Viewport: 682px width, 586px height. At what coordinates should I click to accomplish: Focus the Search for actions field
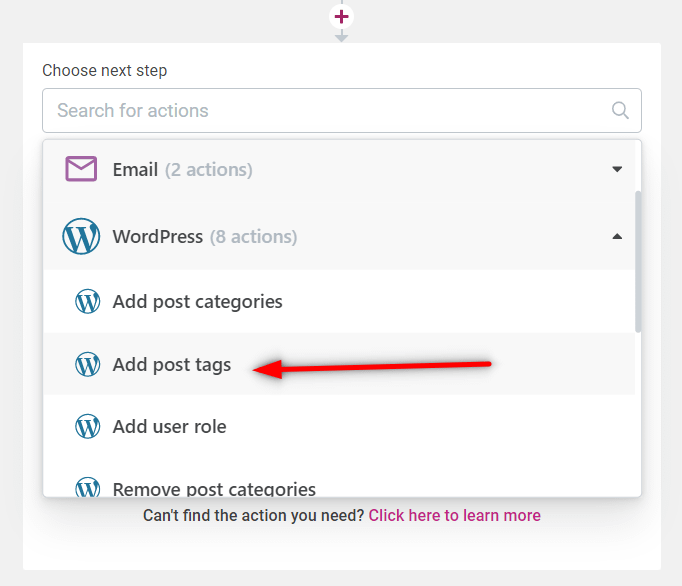coord(341,111)
